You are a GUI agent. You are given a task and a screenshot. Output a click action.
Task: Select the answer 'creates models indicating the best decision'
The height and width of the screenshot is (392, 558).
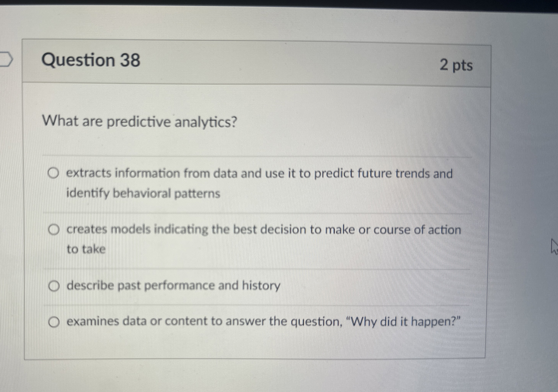click(54, 229)
